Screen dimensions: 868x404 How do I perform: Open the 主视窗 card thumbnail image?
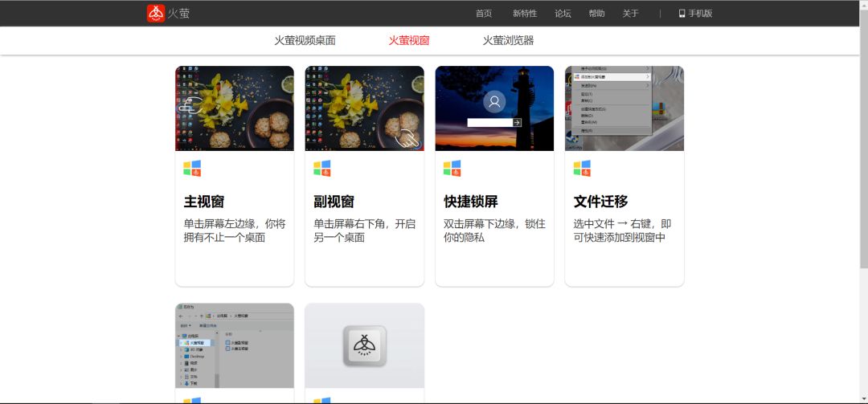[x=235, y=108]
